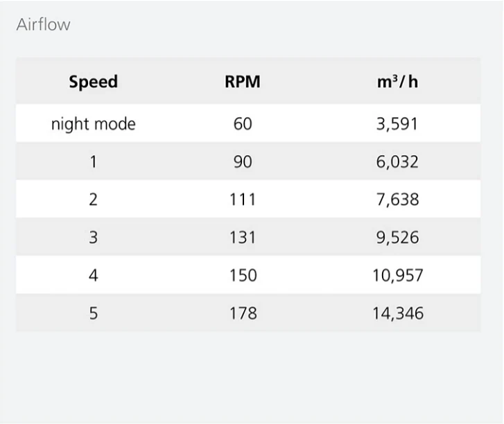Click the 131 RPM value
The height and width of the screenshot is (424, 504).
243,238
